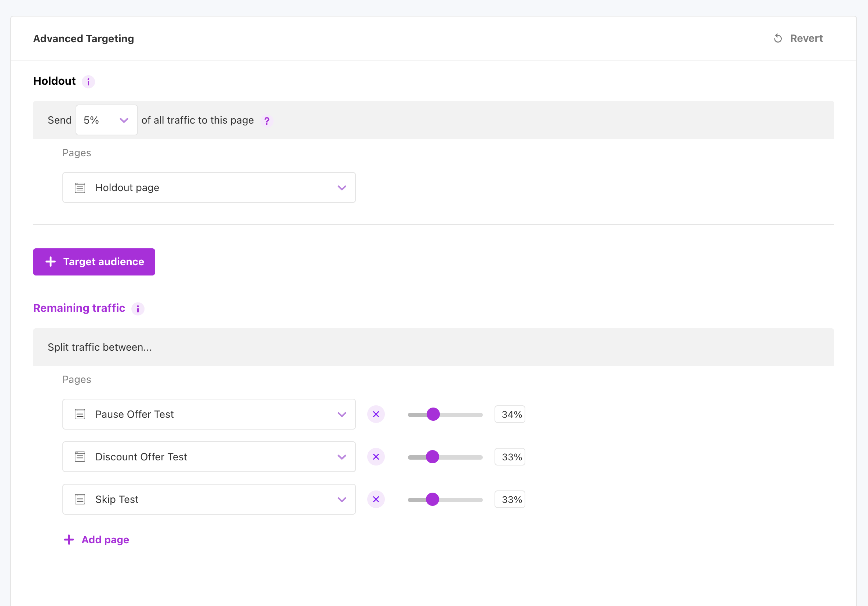Click the Discount Offer Test 33% field
This screenshot has width=868, height=606.
pyautogui.click(x=510, y=457)
